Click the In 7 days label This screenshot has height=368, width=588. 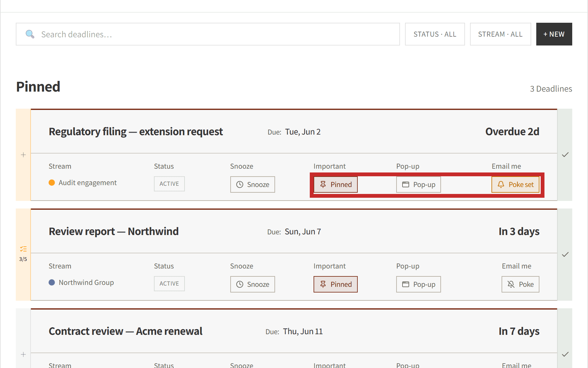(519, 331)
